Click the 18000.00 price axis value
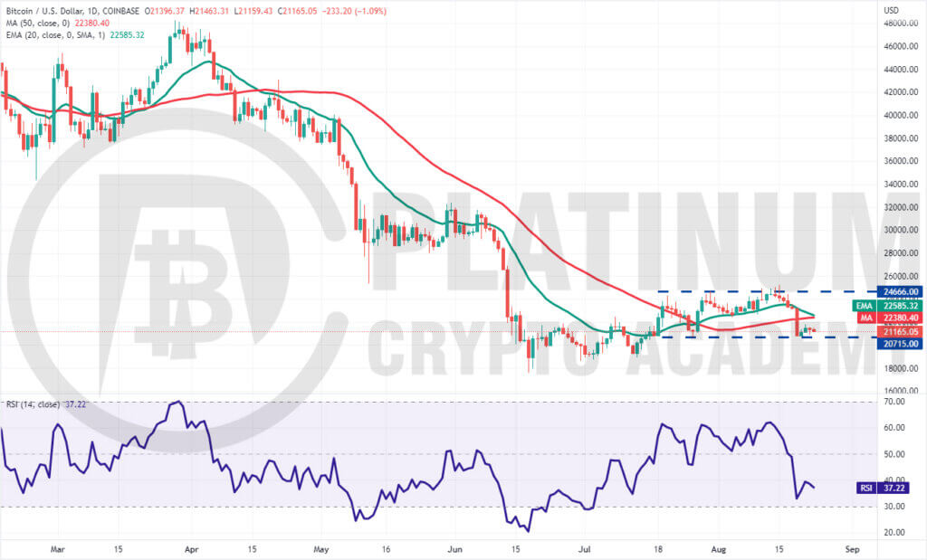Image resolution: width=927 pixels, height=560 pixels. 901,368
